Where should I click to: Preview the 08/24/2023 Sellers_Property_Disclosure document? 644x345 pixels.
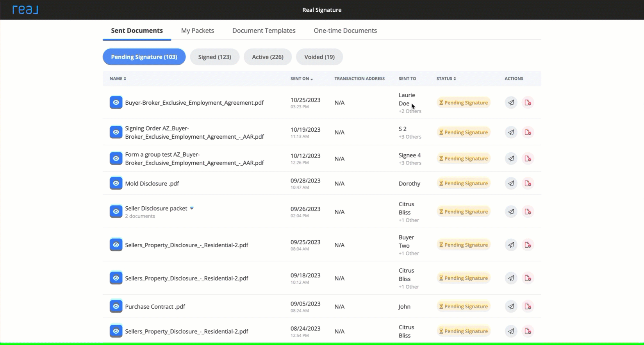116,331
